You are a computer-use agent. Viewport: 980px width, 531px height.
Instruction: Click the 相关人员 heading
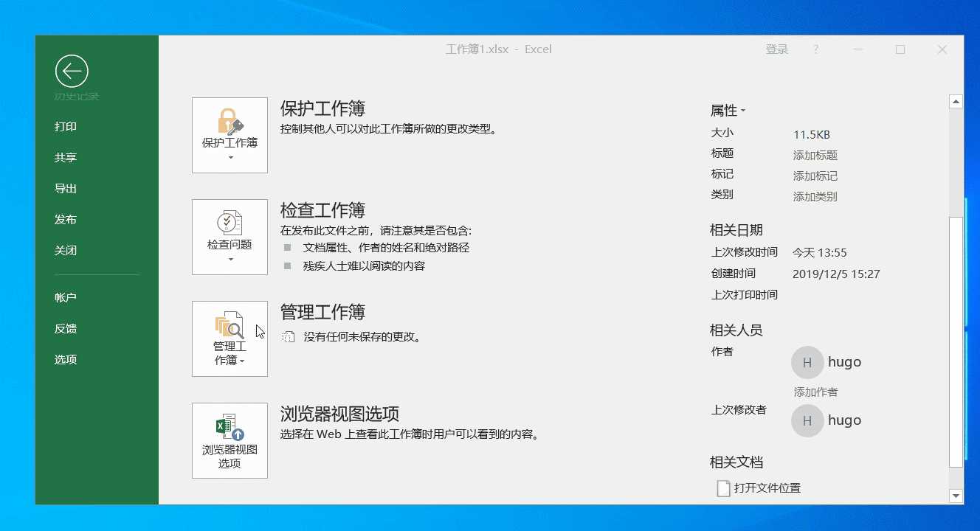click(736, 330)
